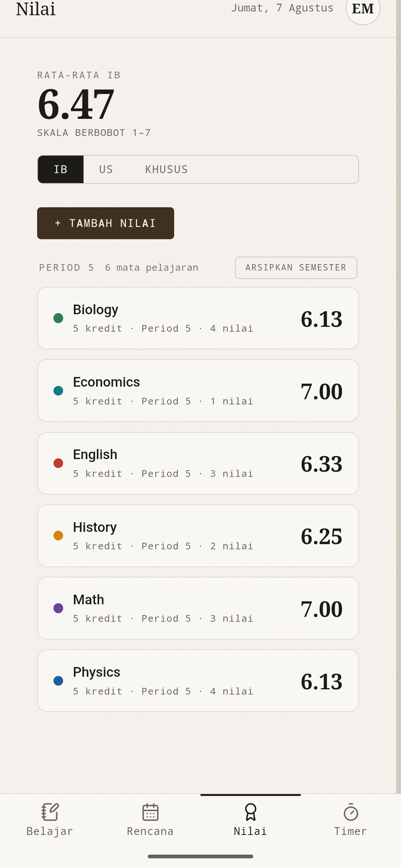Click the red English color dot
Viewport: 401px width, 868px height.
click(58, 463)
